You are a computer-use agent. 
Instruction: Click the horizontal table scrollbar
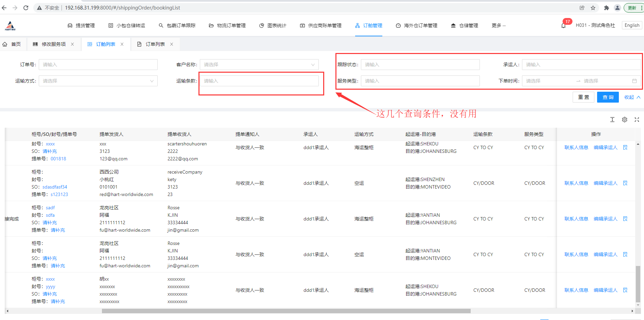tap(286, 311)
